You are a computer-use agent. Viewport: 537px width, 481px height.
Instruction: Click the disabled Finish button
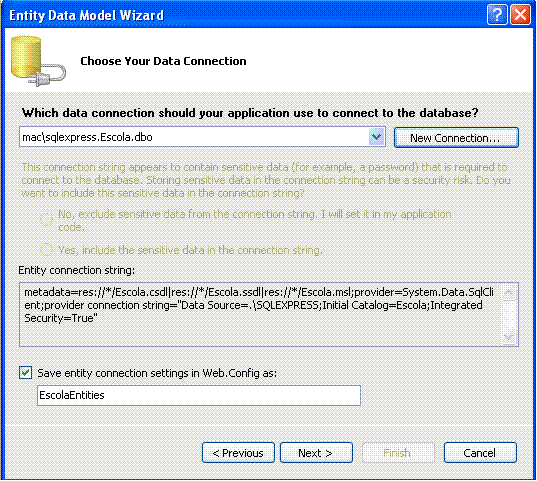398,453
